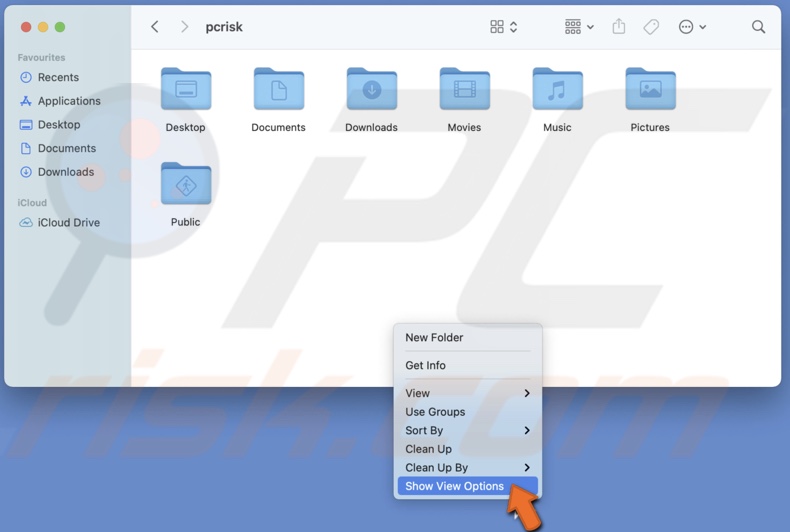The width and height of the screenshot is (790, 532).
Task: Click the Music folder label
Action: tap(557, 127)
